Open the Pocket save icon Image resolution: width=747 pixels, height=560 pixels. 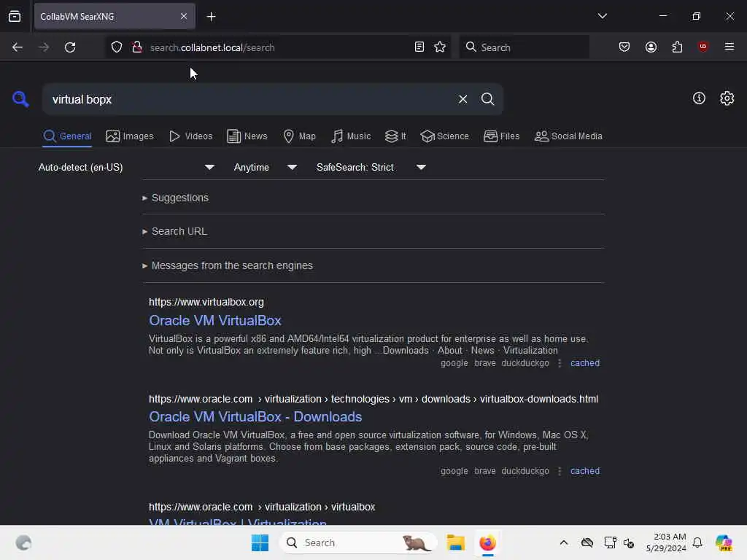point(624,47)
